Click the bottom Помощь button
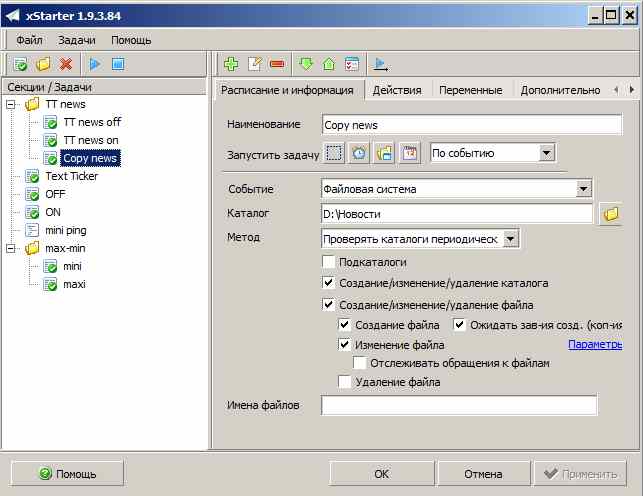This screenshot has height=496, width=643. 67,474
